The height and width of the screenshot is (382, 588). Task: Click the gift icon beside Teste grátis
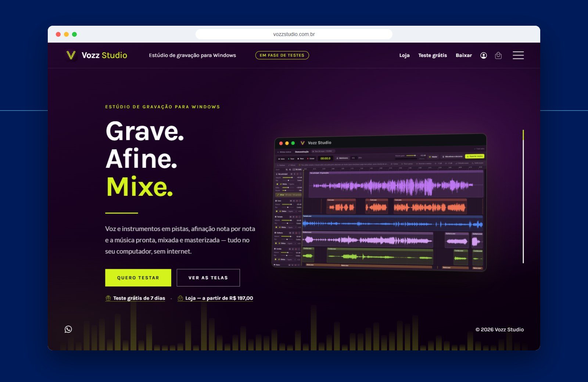(x=108, y=298)
